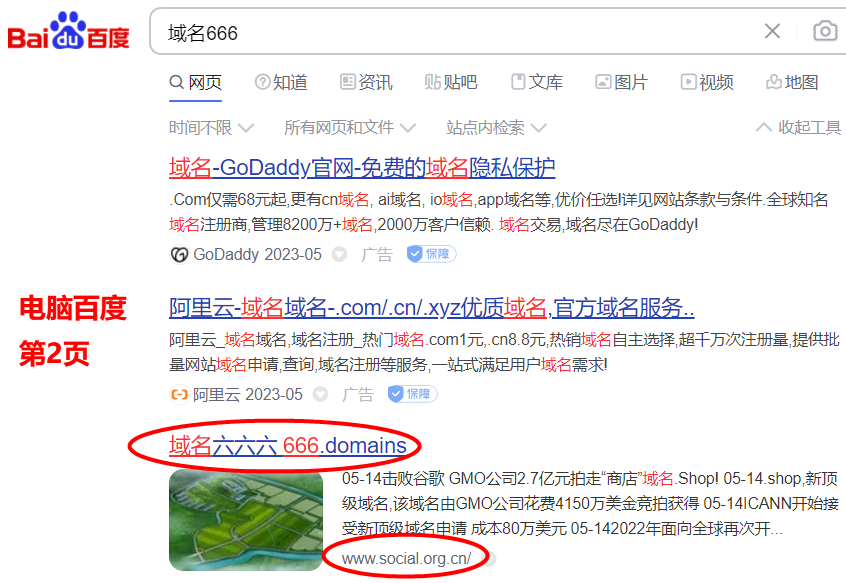Click in the search input field

pyautogui.click(x=450, y=32)
